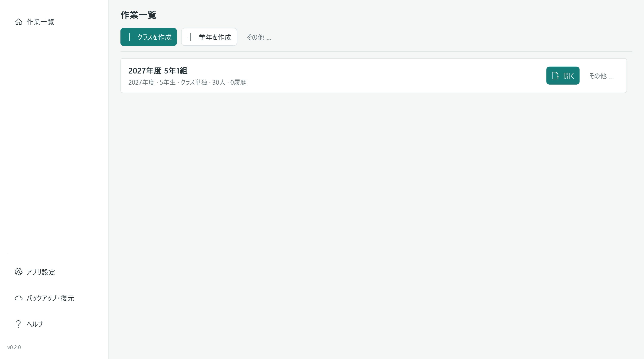Click the 学年を作成 button label
Screen dimensions: 644x359
click(x=215, y=37)
